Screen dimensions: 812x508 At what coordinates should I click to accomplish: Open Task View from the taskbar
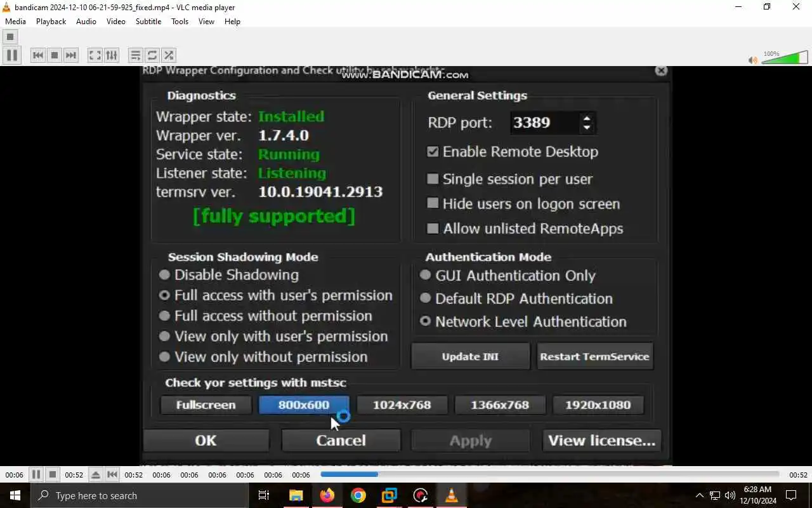tap(264, 495)
